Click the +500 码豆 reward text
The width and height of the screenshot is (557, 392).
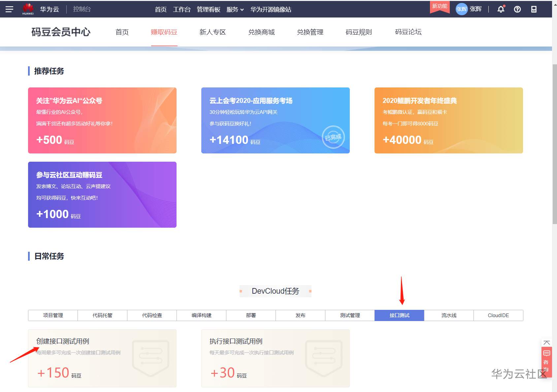pos(55,140)
